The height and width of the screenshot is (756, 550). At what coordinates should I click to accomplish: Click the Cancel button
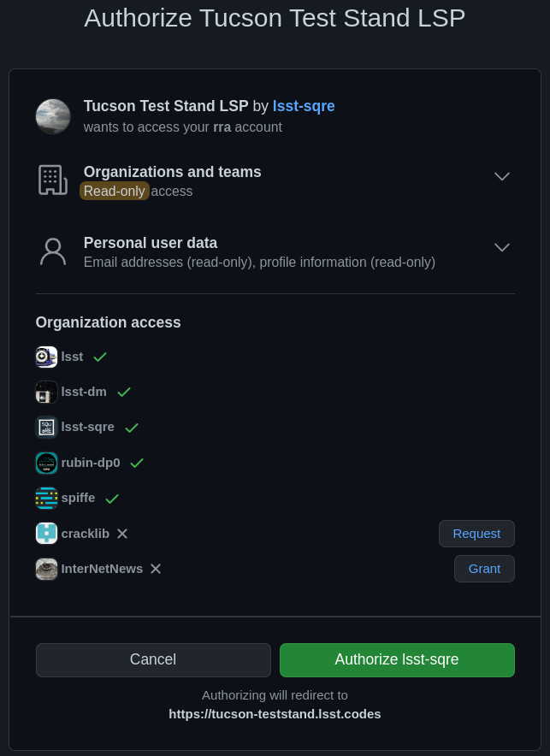[153, 659]
